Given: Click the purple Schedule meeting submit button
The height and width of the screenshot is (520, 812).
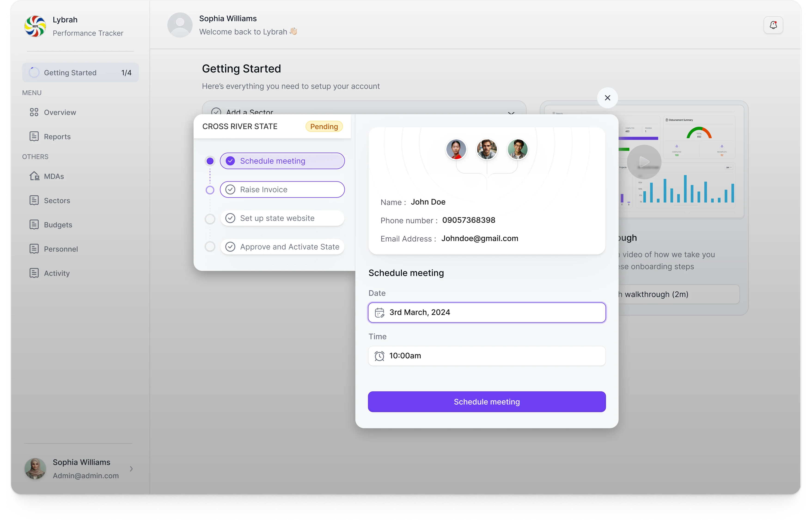Looking at the screenshot, I should [487, 402].
